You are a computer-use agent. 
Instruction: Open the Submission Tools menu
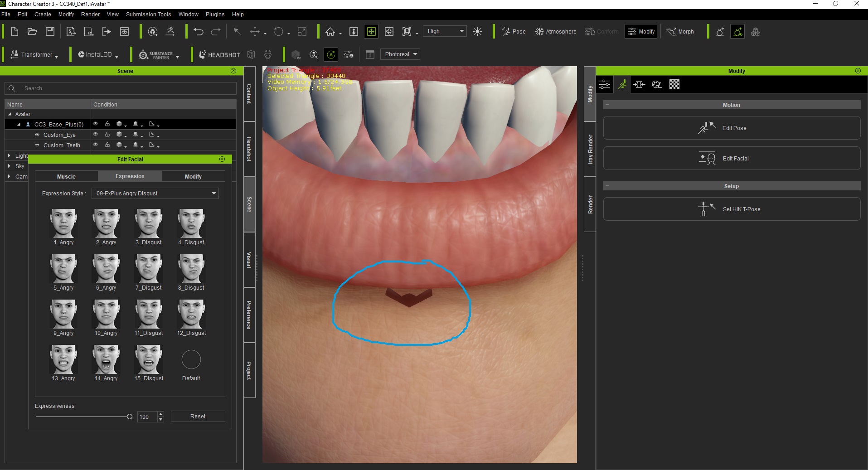coord(148,15)
